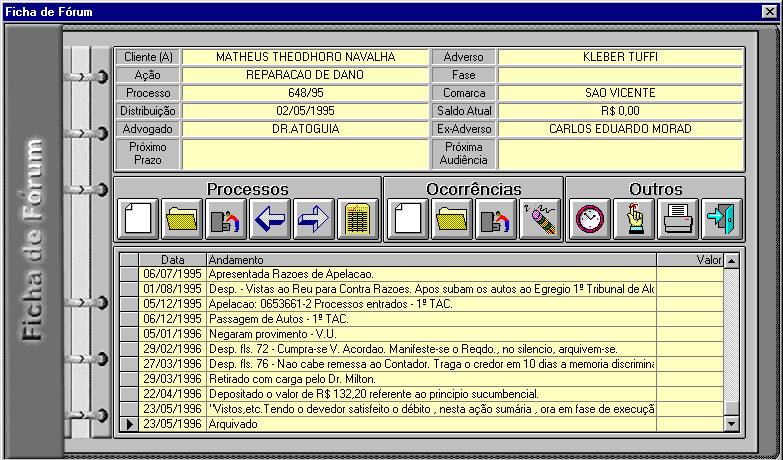This screenshot has width=783, height=460.
Task: Open the clock icon under Outros
Action: click(x=590, y=219)
